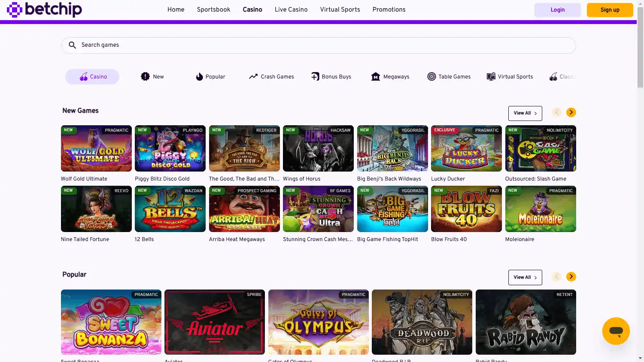This screenshot has width=644, height=362.
Task: Go to previous New Games page arrow
Action: 557,112
